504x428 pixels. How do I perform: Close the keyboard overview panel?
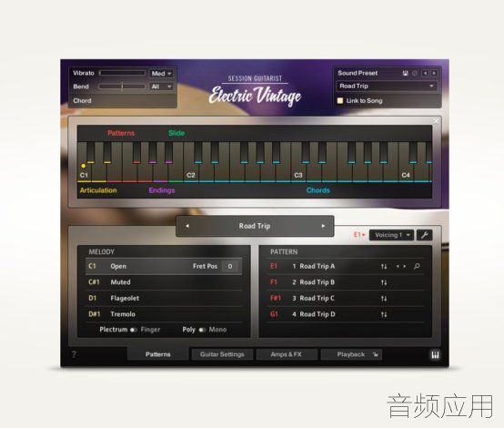[436, 121]
